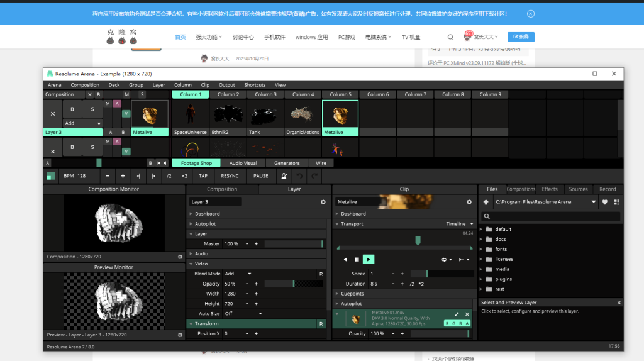Expand the Cuepoints section
Screen dimensions: 644x361
(352, 294)
